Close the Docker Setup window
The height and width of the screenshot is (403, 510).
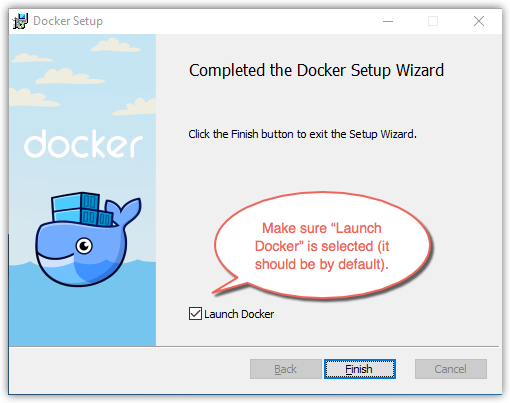[479, 21]
